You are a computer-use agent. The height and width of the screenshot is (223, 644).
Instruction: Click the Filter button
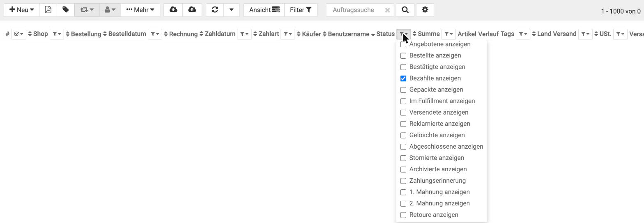(x=301, y=10)
